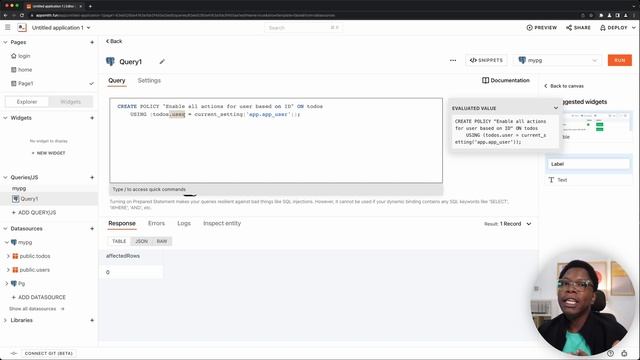Select the Text suggested widget

pyautogui.click(x=588, y=180)
